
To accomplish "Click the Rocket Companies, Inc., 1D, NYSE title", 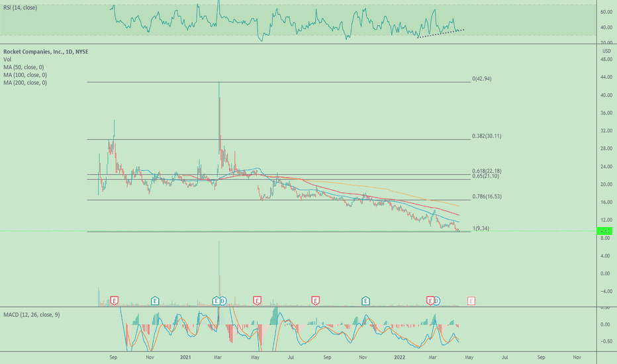I will pyautogui.click(x=46, y=52).
